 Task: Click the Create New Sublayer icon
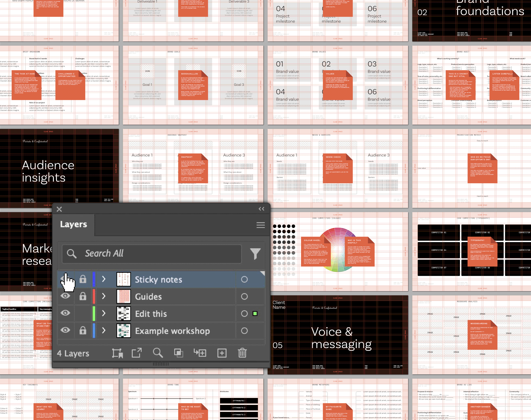click(x=200, y=353)
